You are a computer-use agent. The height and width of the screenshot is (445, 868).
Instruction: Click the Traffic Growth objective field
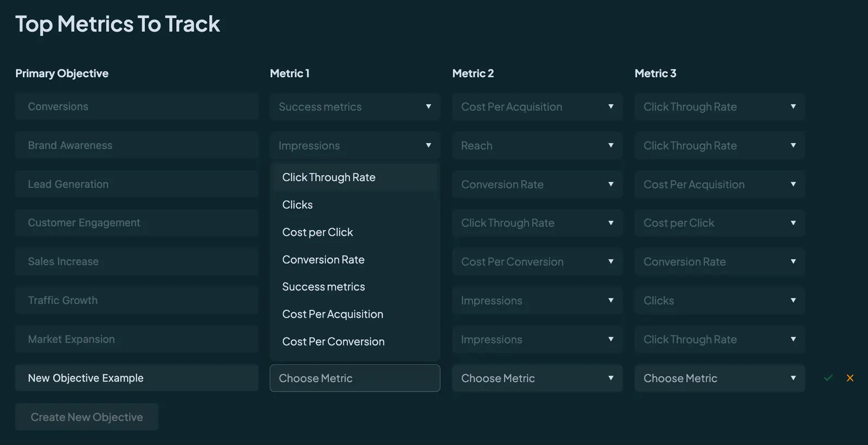pos(137,300)
